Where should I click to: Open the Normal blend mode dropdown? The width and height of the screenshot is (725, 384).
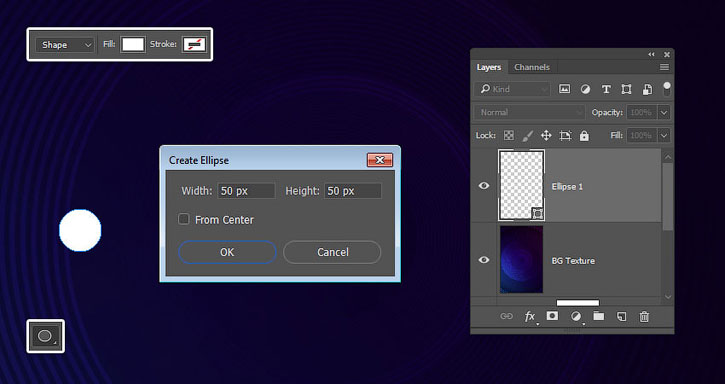point(529,112)
